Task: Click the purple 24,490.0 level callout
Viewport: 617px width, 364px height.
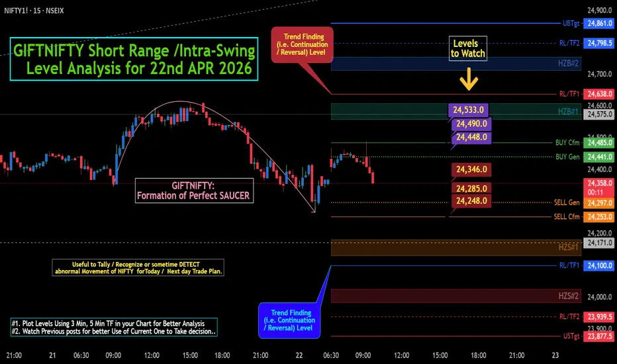Action: pos(471,124)
